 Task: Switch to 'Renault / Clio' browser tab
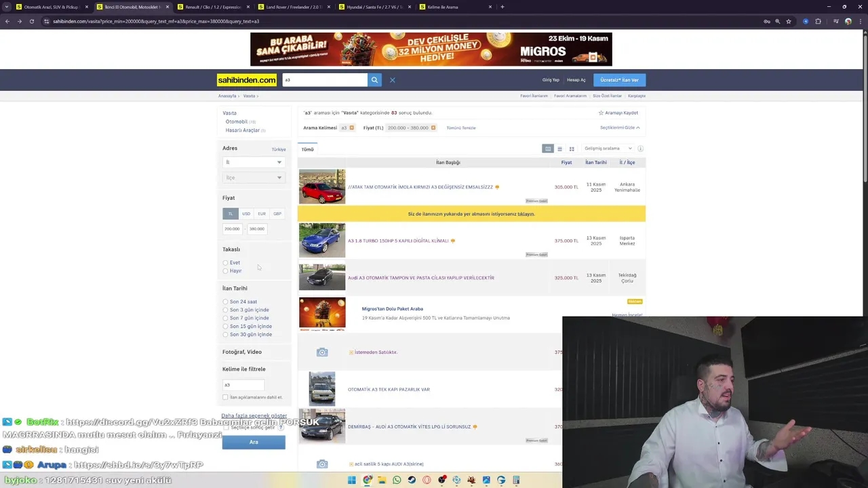coord(213,7)
